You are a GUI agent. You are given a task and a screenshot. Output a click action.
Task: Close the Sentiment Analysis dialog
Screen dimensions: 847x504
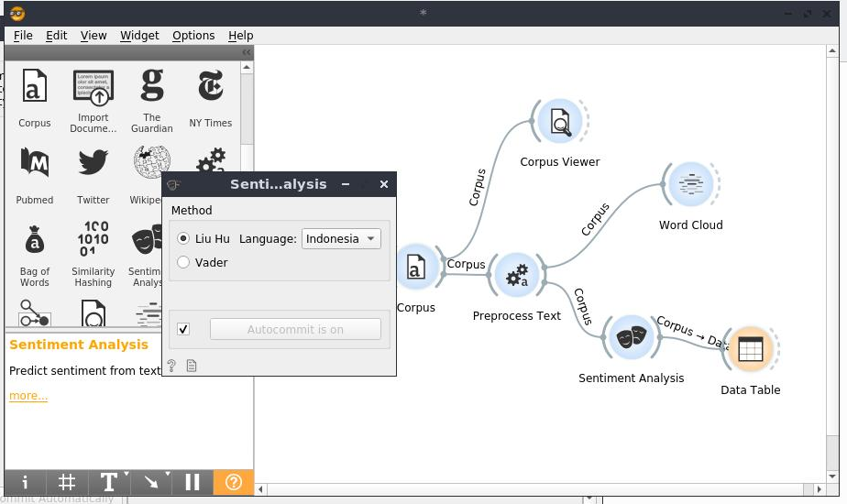(384, 184)
